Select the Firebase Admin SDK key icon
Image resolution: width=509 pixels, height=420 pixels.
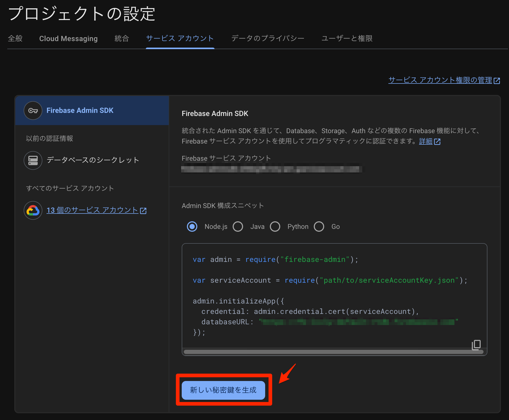pyautogui.click(x=33, y=110)
